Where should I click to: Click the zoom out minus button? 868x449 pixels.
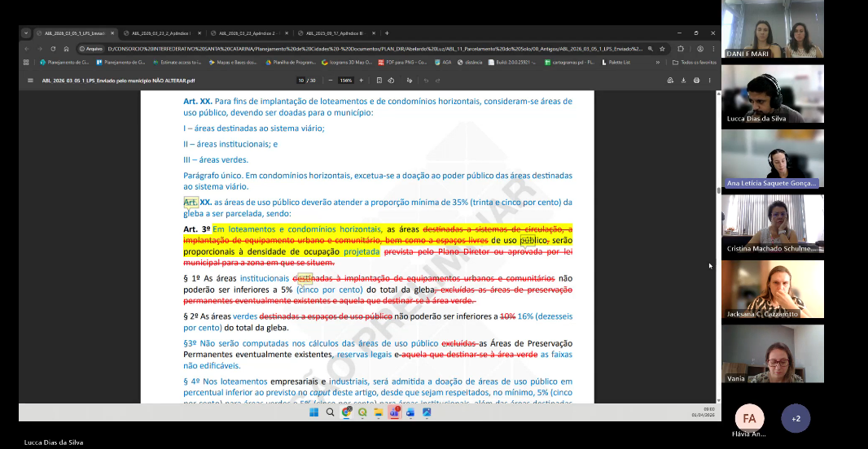(x=331, y=81)
